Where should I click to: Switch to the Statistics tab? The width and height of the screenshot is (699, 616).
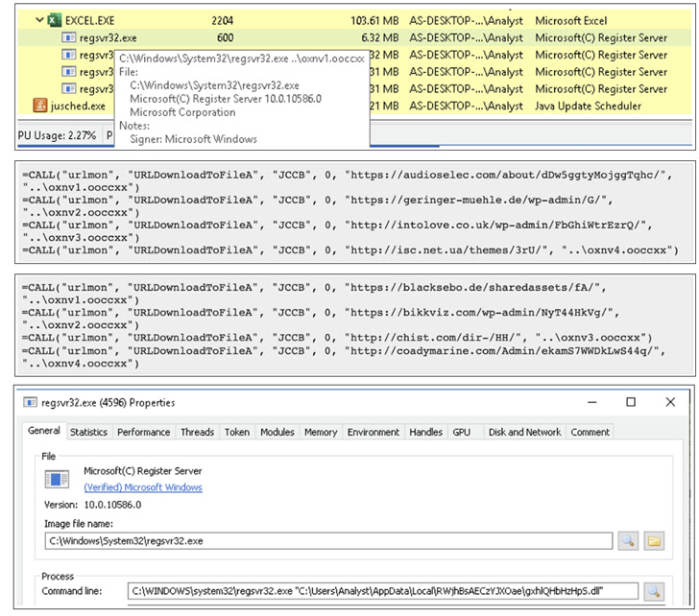pos(88,432)
